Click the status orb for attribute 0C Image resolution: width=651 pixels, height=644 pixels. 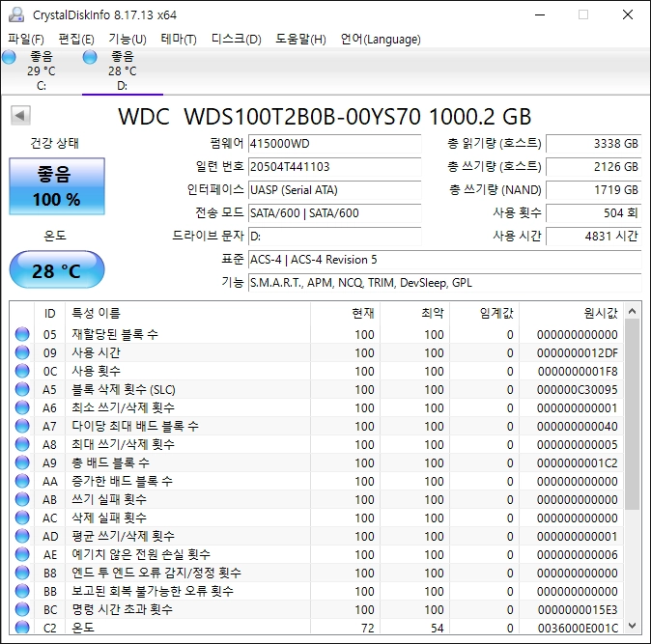click(22, 371)
